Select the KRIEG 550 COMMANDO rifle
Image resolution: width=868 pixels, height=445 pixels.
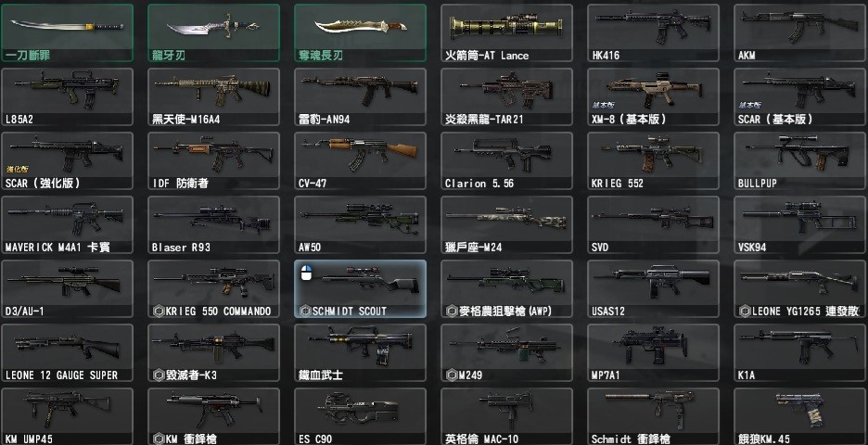click(213, 289)
